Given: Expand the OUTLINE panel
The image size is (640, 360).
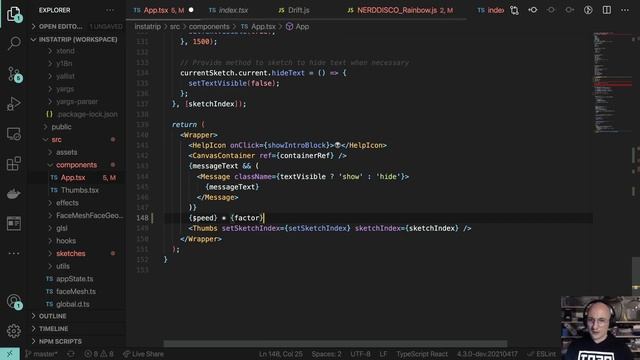Looking at the screenshot, I should 53,316.
